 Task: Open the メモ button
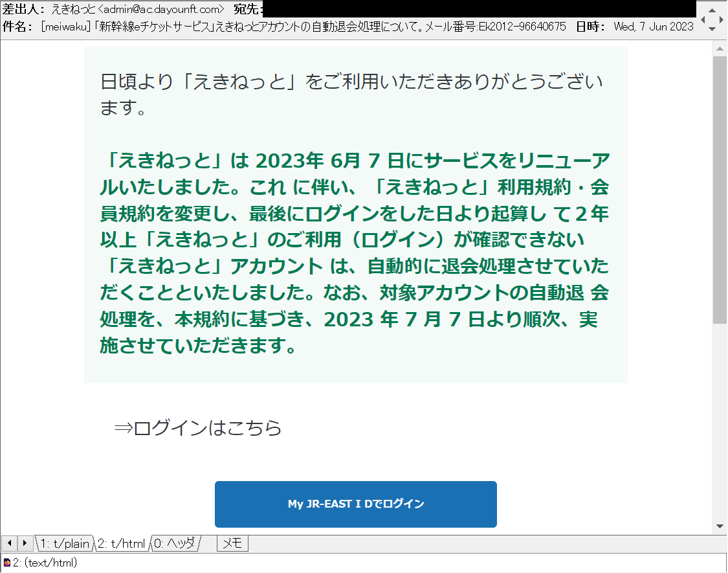tap(232, 543)
